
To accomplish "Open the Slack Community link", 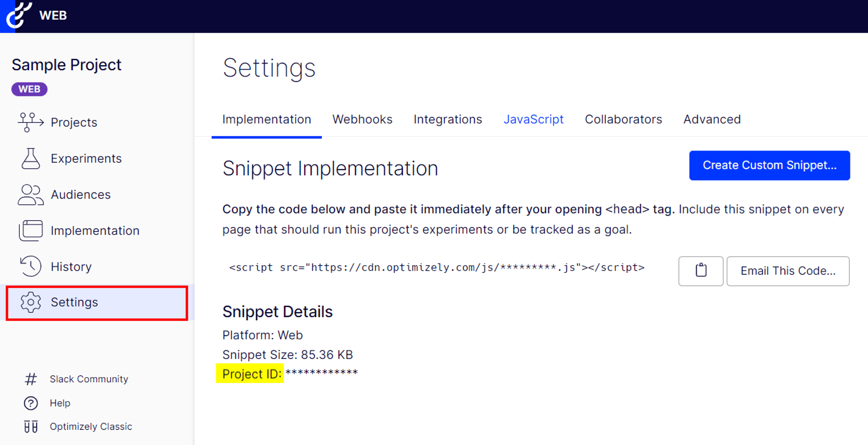I will pyautogui.click(x=89, y=379).
